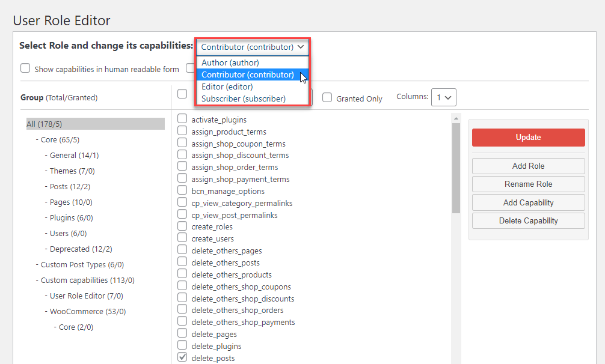Image resolution: width=605 pixels, height=364 pixels.
Task: Check the delete_others_products capability
Action: (x=182, y=273)
